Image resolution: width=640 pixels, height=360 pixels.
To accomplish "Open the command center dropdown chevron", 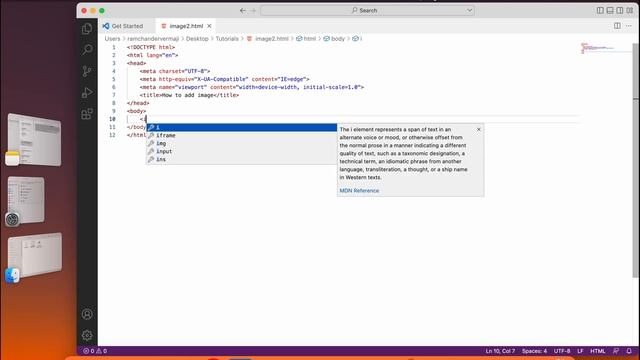I will 469,10.
